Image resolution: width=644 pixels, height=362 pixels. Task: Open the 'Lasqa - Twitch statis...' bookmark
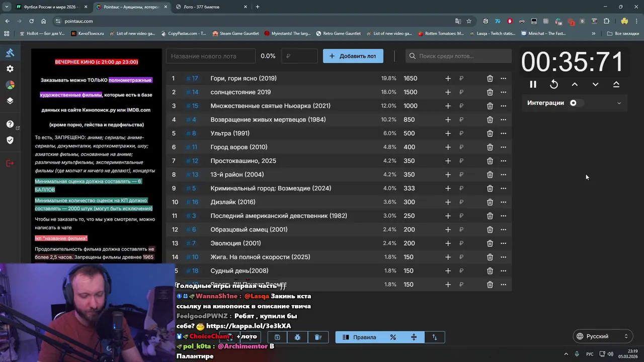coord(492,34)
